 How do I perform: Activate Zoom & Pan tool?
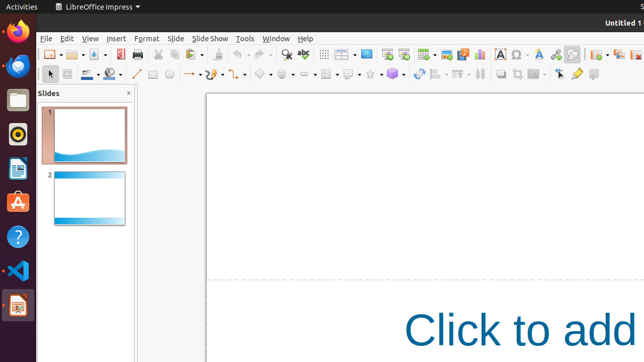[67, 74]
